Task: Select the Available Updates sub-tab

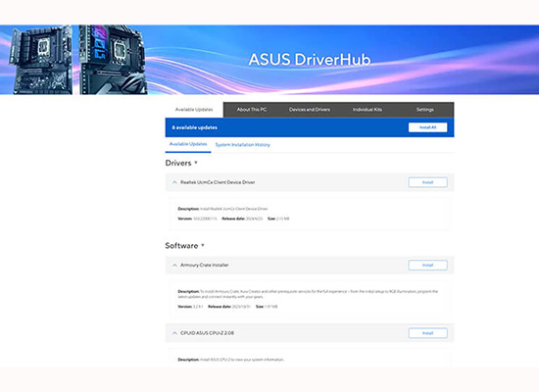Action: click(x=188, y=144)
